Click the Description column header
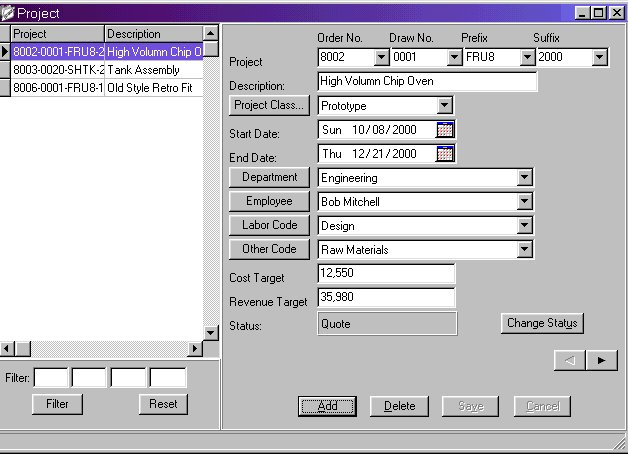628x454 pixels. coord(154,34)
